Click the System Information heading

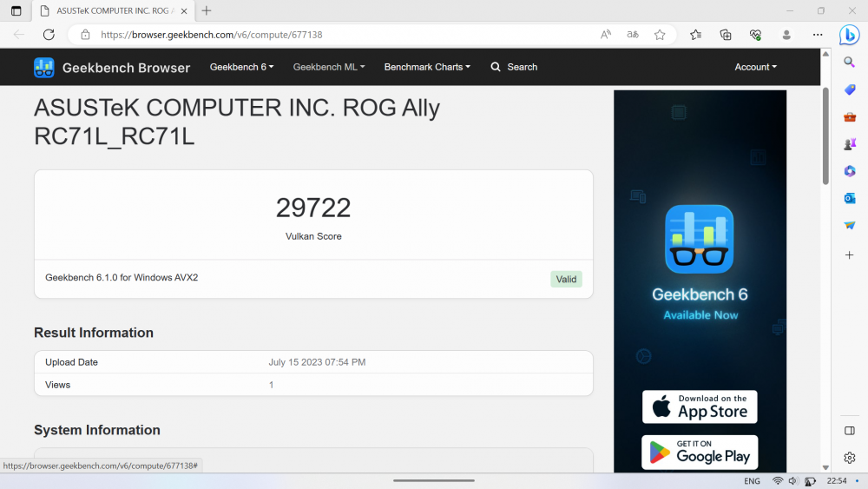pyautogui.click(x=97, y=430)
